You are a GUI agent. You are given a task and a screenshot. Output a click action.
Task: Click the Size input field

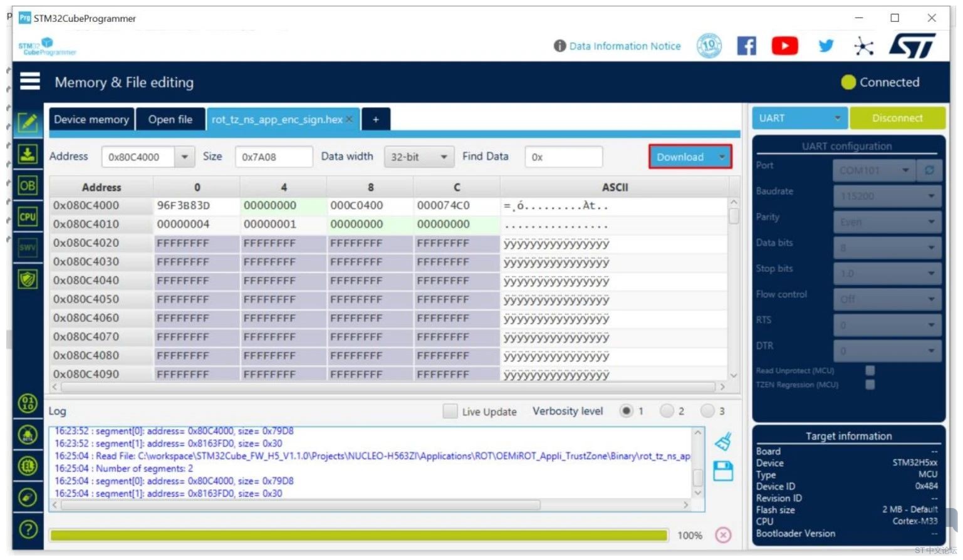(x=274, y=157)
